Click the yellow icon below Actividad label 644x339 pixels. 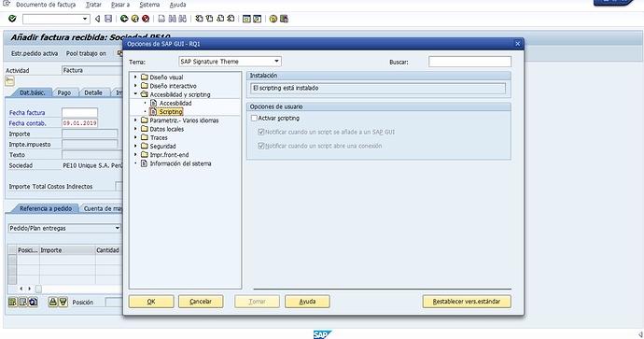pos(9,80)
